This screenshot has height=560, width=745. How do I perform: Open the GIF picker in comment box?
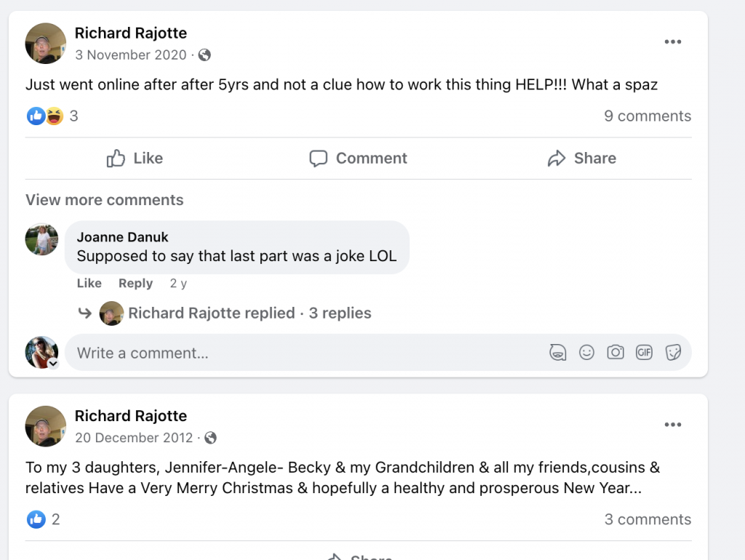tap(644, 353)
